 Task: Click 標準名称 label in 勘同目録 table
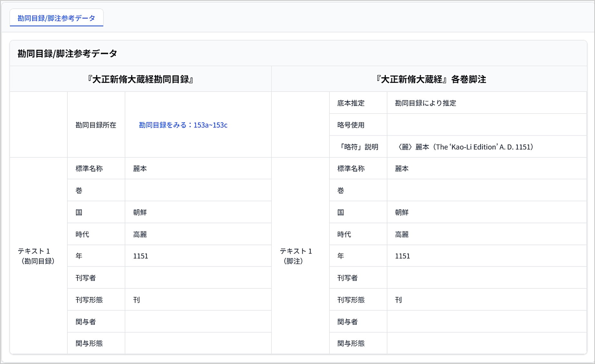[x=89, y=169]
